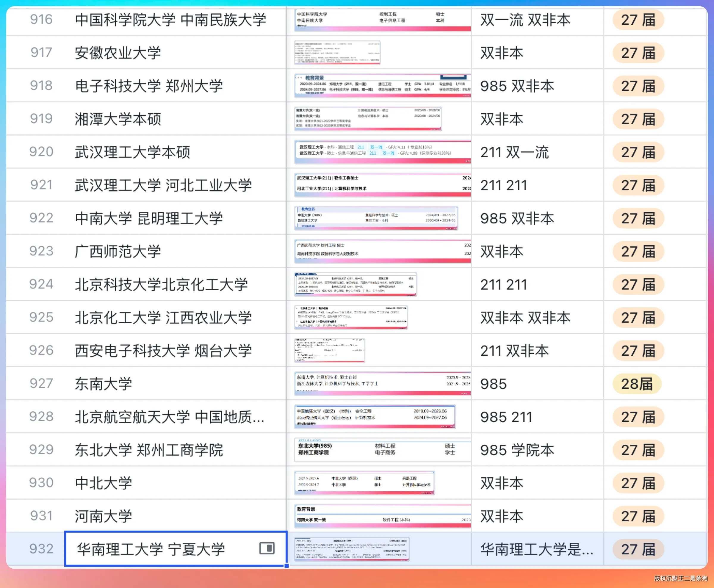Open resume thumbnail in row 925

(x=351, y=317)
